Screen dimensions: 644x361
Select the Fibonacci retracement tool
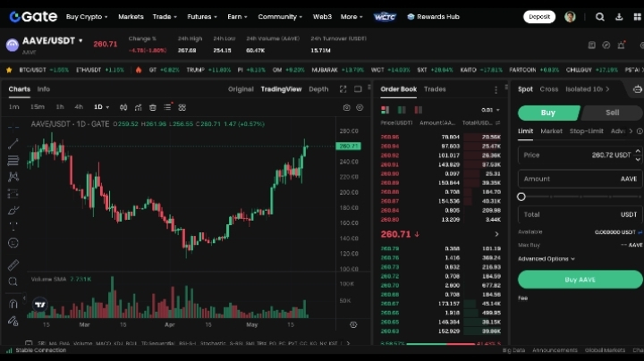click(13, 161)
